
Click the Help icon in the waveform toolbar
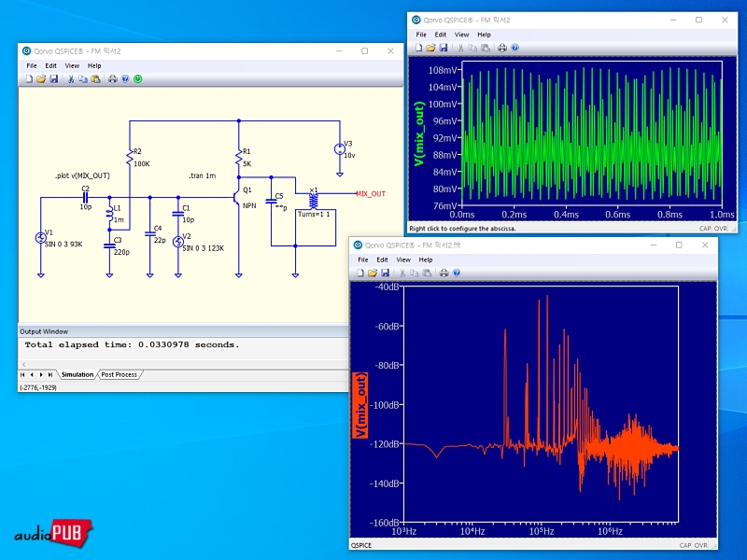click(x=515, y=48)
